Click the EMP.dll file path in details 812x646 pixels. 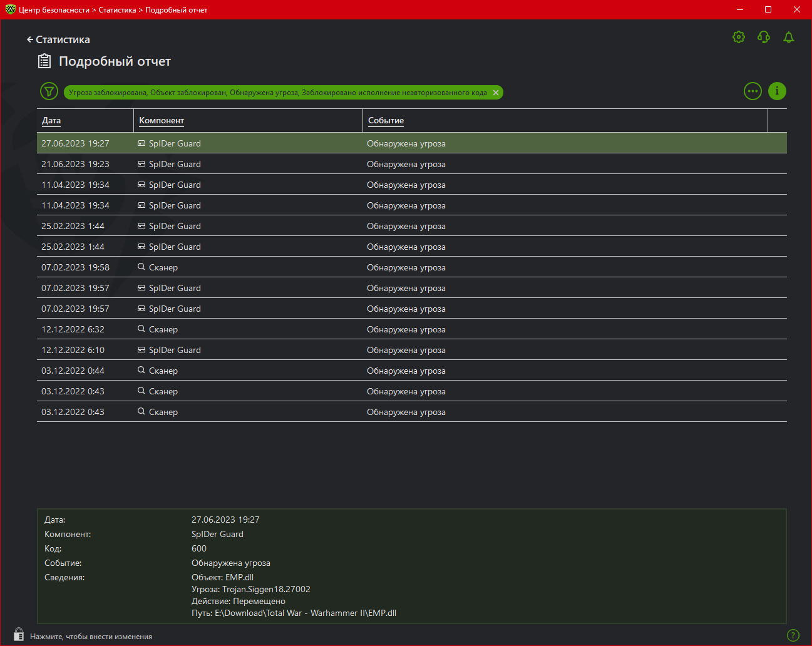306,613
